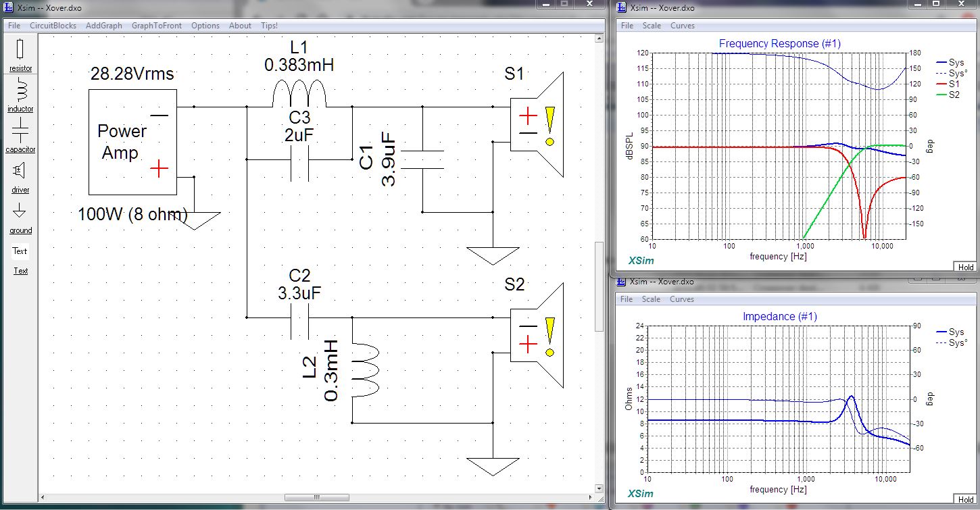980x510 pixels.
Task: Select the resistor component icon
Action: (20, 49)
